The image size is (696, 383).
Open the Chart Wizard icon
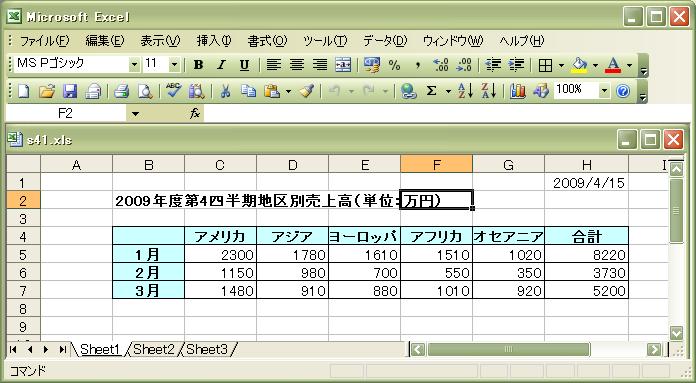click(517, 91)
